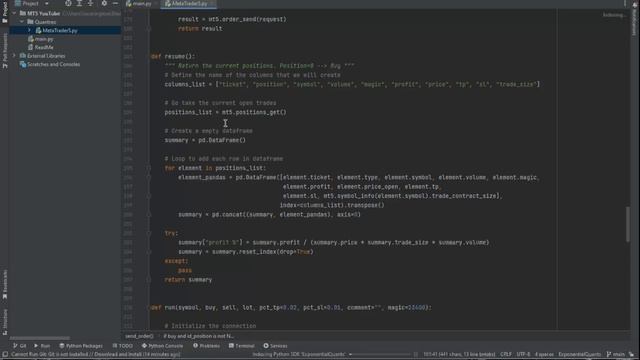
Task: Click the Git not installed notification message
Action: [96, 354]
